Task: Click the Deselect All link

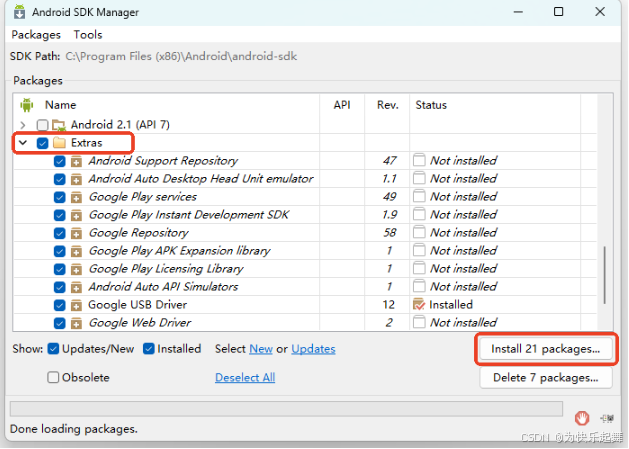Action: point(245,378)
